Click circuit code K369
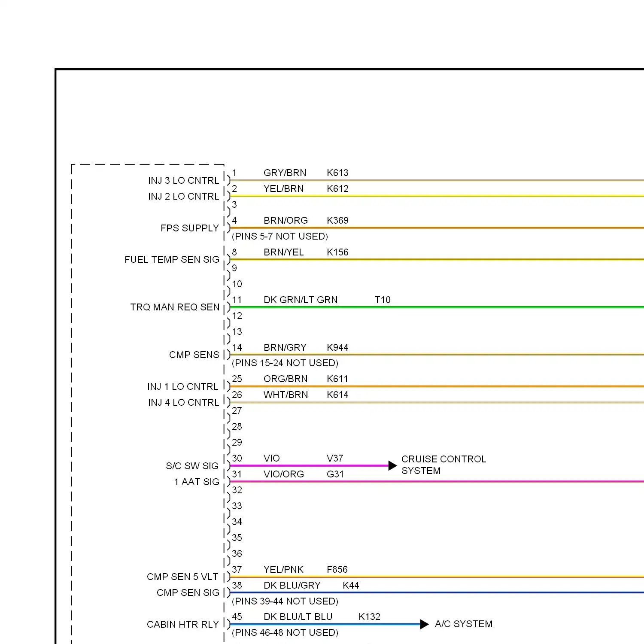 pyautogui.click(x=337, y=220)
